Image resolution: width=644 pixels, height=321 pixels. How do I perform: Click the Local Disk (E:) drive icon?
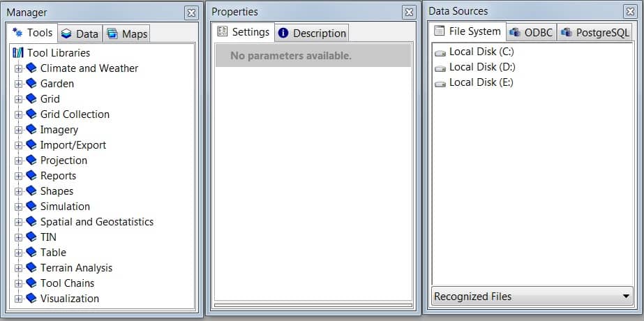440,84
